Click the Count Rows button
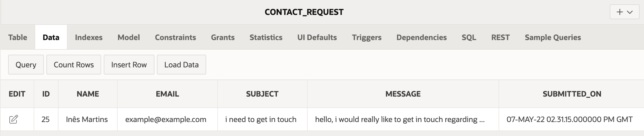644x136 pixels. (74, 65)
